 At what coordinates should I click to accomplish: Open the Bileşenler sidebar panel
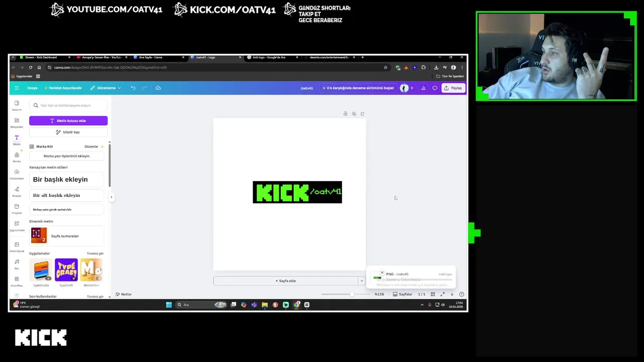click(x=17, y=122)
